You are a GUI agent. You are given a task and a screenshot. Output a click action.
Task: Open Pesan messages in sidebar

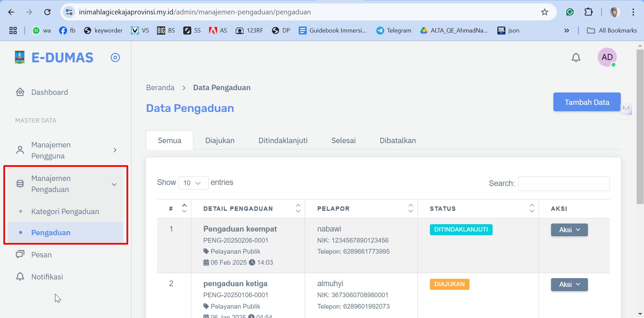[41, 255]
